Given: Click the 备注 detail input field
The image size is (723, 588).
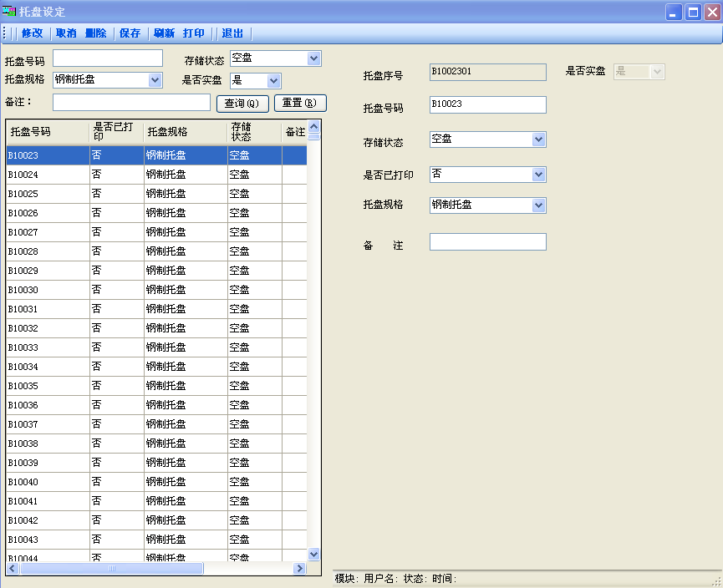Looking at the screenshot, I should pyautogui.click(x=488, y=242).
